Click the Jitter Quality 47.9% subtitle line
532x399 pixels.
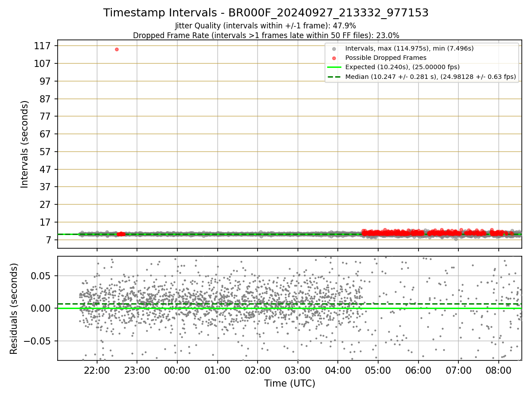tap(266, 26)
